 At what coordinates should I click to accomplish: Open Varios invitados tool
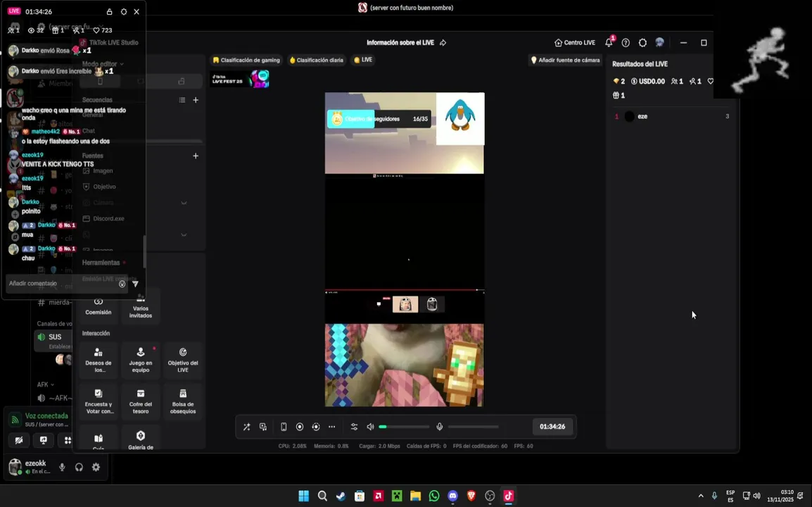(x=140, y=306)
